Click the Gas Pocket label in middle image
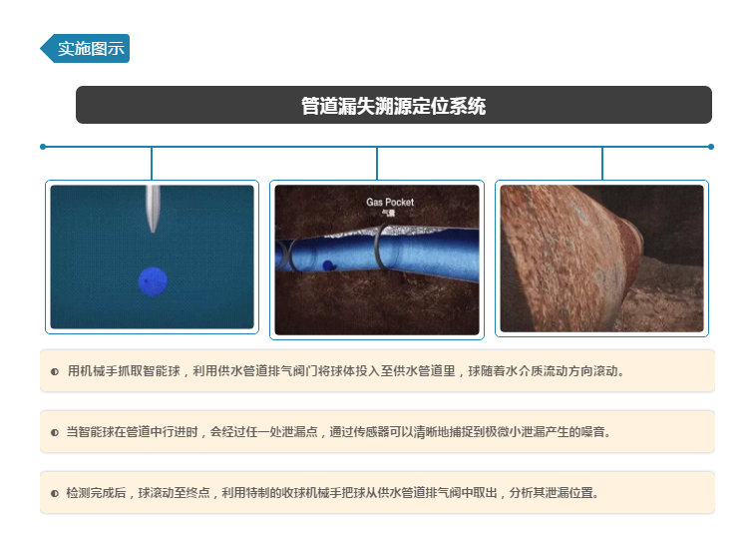Screen dimensions: 756x533 389,202
